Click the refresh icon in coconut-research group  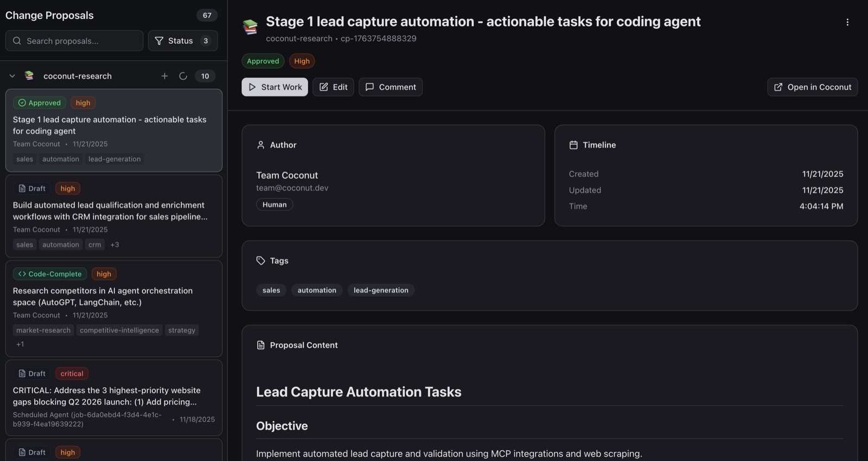pyautogui.click(x=183, y=76)
